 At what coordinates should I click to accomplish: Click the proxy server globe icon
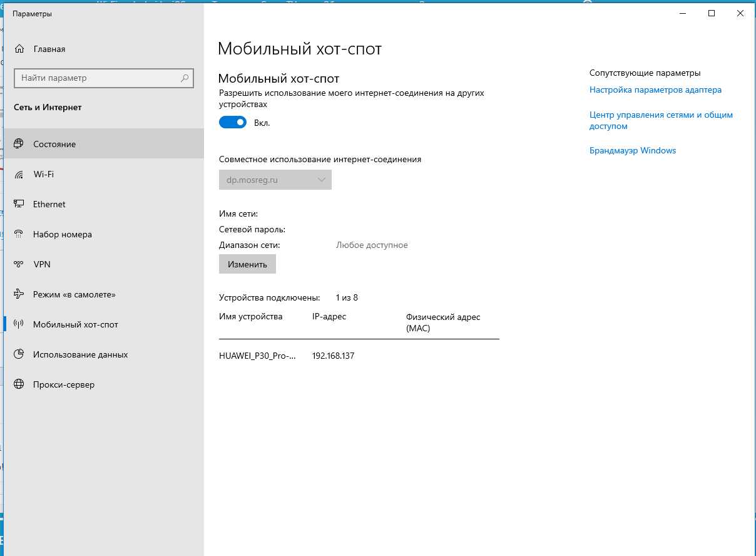click(19, 384)
